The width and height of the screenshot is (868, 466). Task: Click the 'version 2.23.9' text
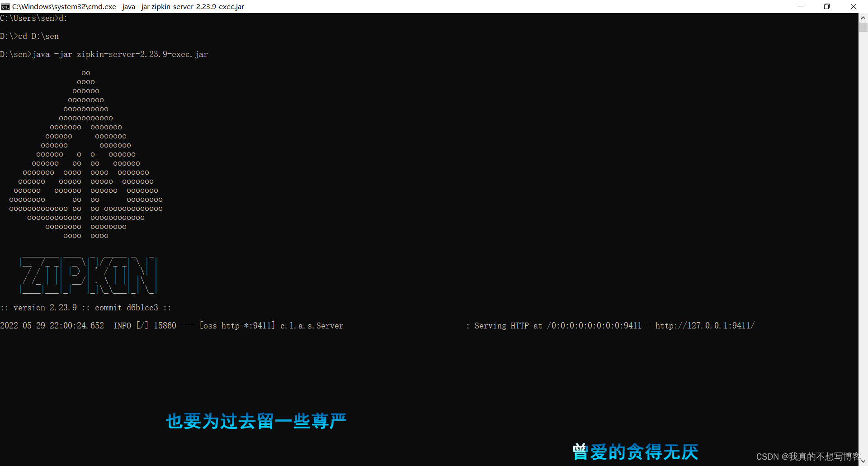tap(45, 308)
